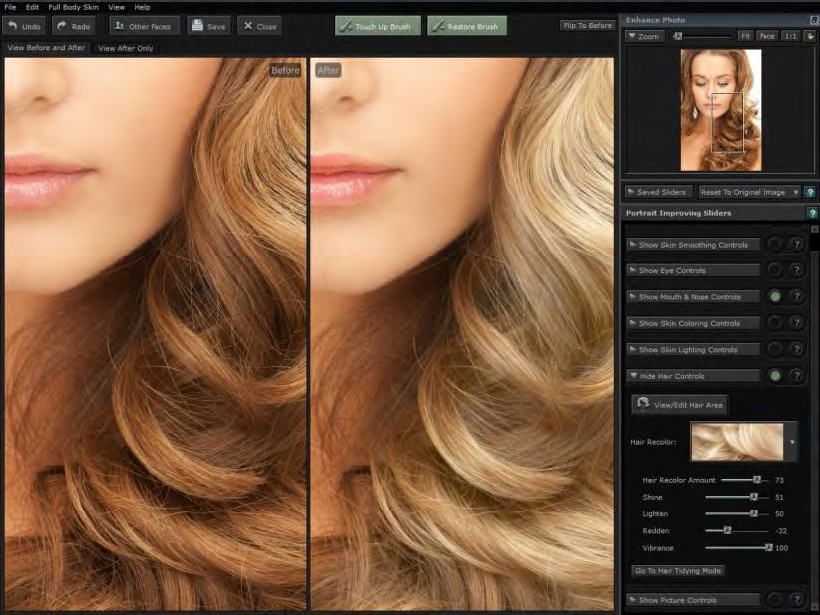This screenshot has width=820, height=615.
Task: Open the Other Faces selector
Action: point(144,26)
